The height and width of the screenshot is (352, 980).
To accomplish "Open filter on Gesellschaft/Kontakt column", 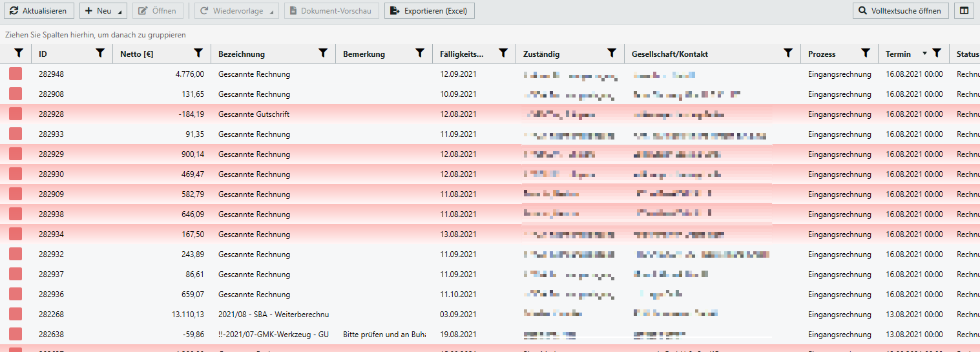I will tap(788, 54).
